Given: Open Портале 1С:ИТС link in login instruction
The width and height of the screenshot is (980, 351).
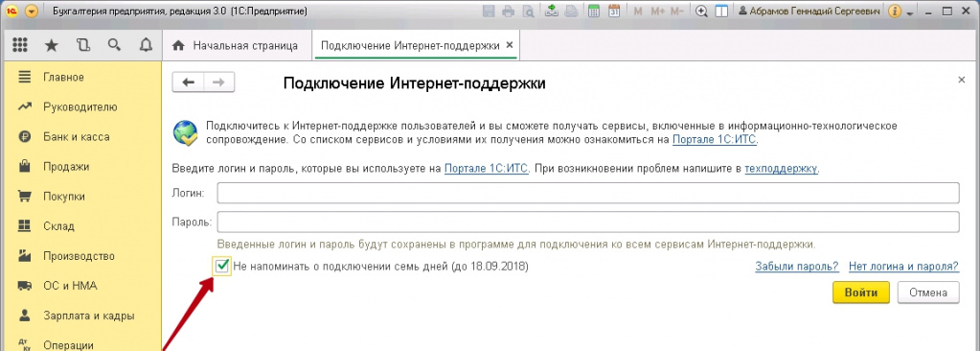Looking at the screenshot, I should pos(487,169).
